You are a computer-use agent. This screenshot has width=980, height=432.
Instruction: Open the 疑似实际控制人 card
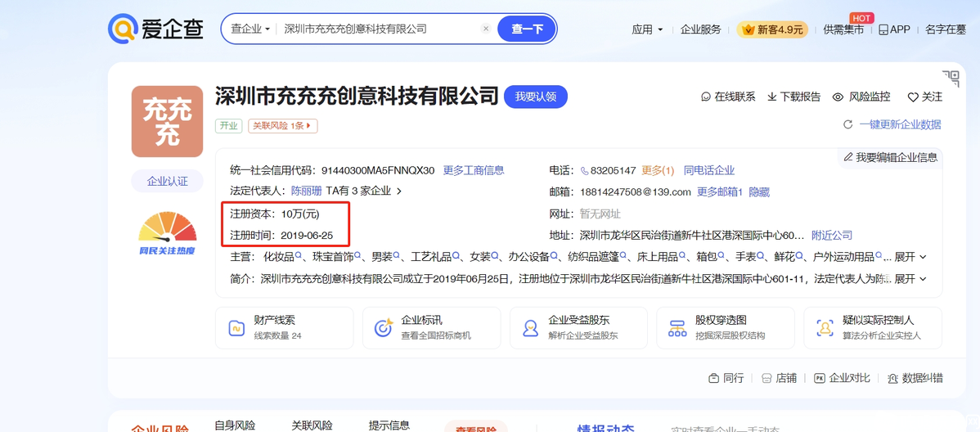(x=873, y=327)
